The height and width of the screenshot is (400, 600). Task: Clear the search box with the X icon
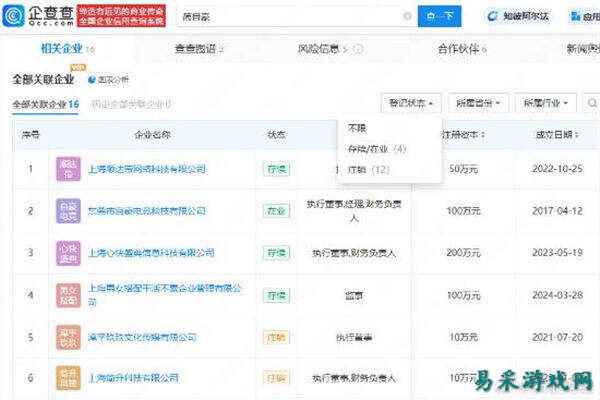click(408, 16)
